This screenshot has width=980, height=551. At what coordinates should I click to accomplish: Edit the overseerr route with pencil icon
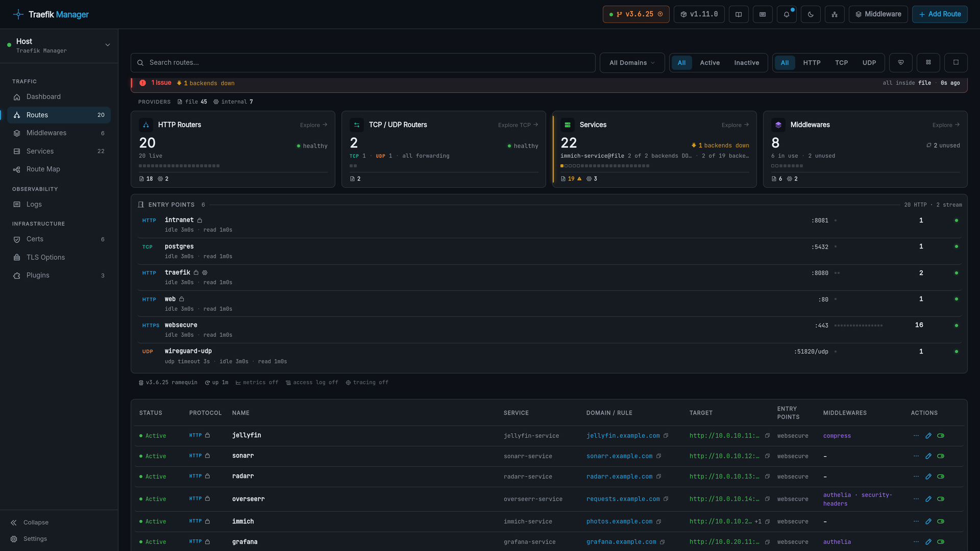pyautogui.click(x=928, y=499)
